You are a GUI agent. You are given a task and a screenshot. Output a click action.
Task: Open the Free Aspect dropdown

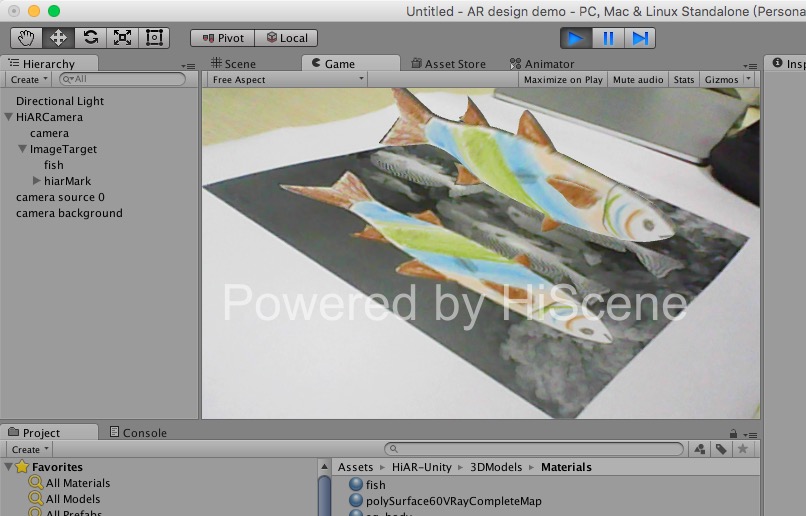coord(288,80)
